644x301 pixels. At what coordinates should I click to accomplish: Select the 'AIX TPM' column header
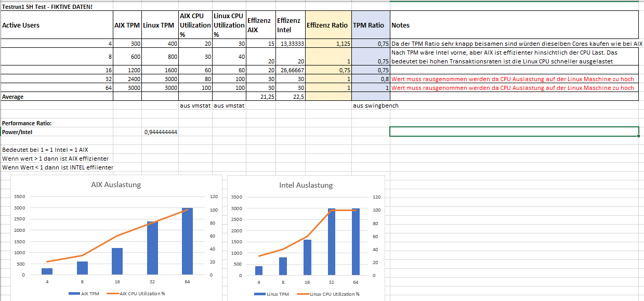click(x=127, y=25)
